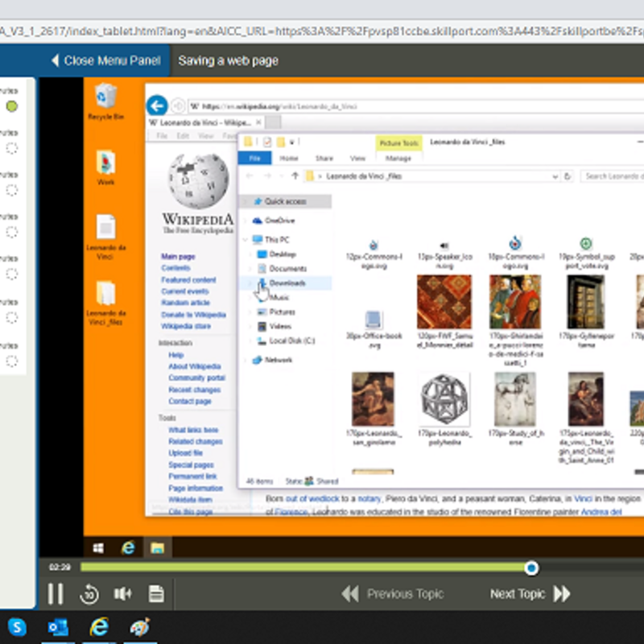Click the Up arrow in File Explorer
644x644 pixels.
click(x=295, y=176)
